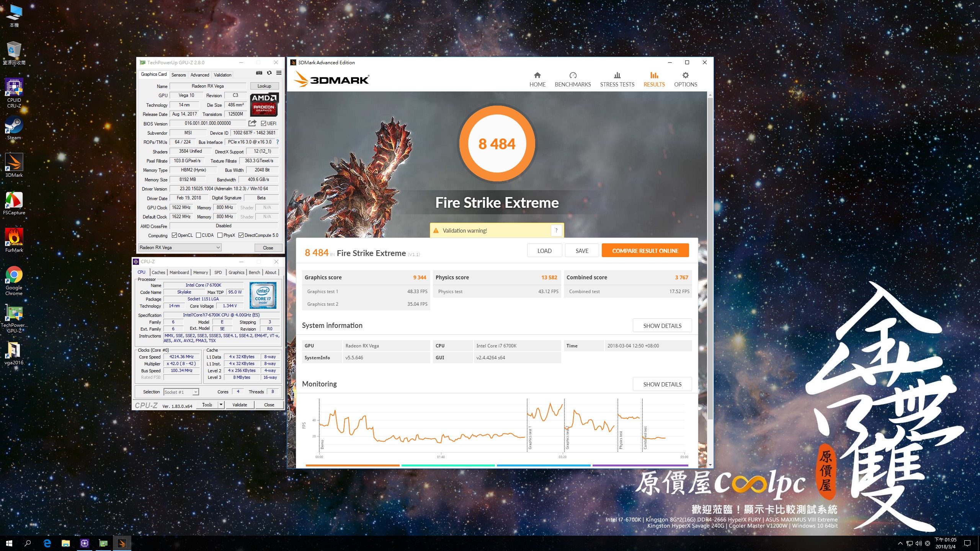The height and width of the screenshot is (551, 980).
Task: Open CPU-Z Memory tab
Action: 201,272
